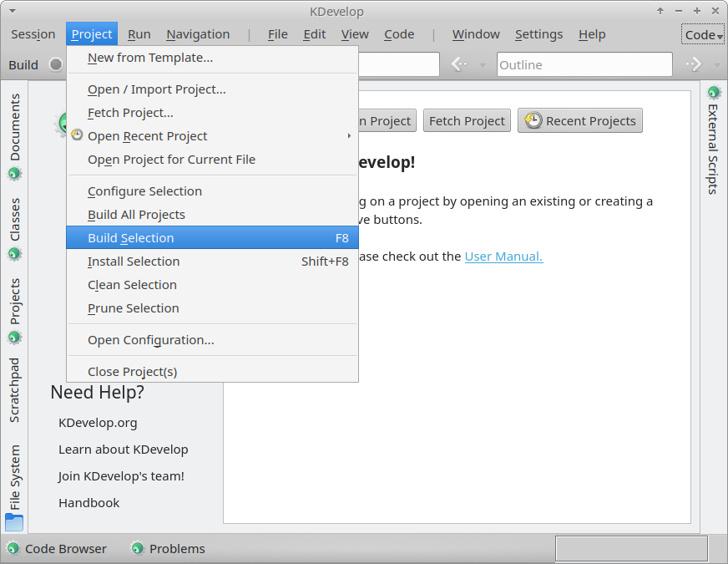The height and width of the screenshot is (564, 728).
Task: Open the User Manual link
Action: [x=503, y=257]
